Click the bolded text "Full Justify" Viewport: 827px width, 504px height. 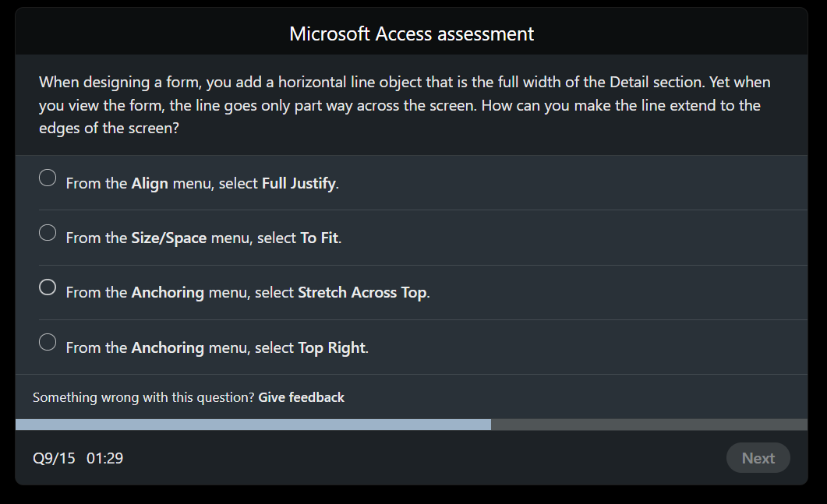tap(298, 183)
